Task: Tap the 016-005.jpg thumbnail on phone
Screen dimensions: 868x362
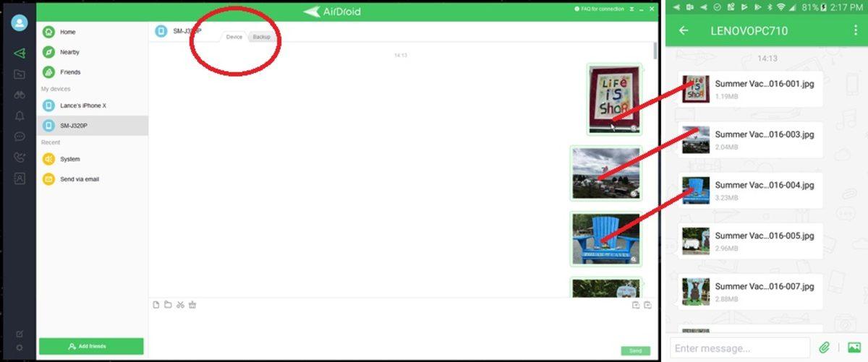Action: tap(696, 241)
